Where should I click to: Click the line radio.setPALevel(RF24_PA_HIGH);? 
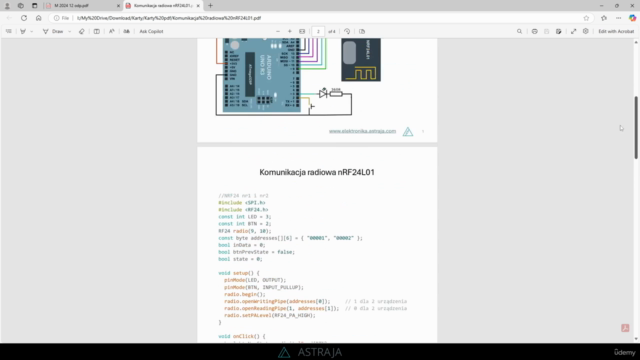270,316
